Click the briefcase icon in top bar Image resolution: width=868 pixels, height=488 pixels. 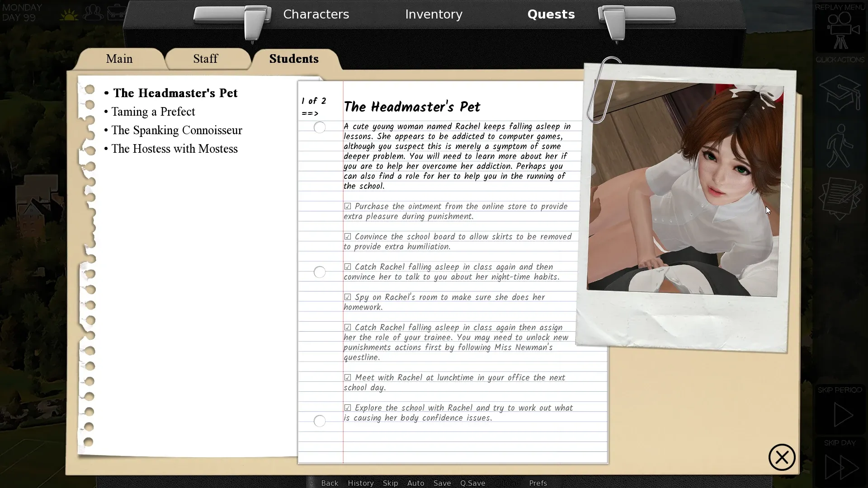[x=117, y=12]
